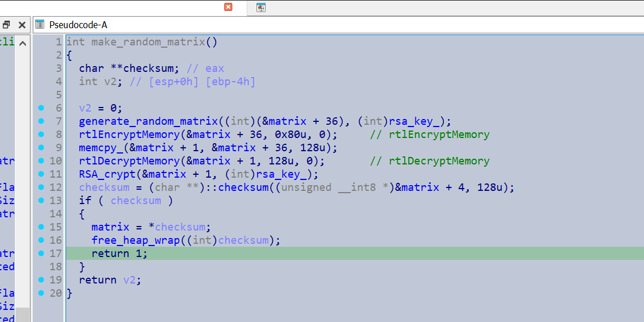Screen dimensions: 644x322
Task: Toggle breakpoint dot on line 12
Action: (x=41, y=187)
